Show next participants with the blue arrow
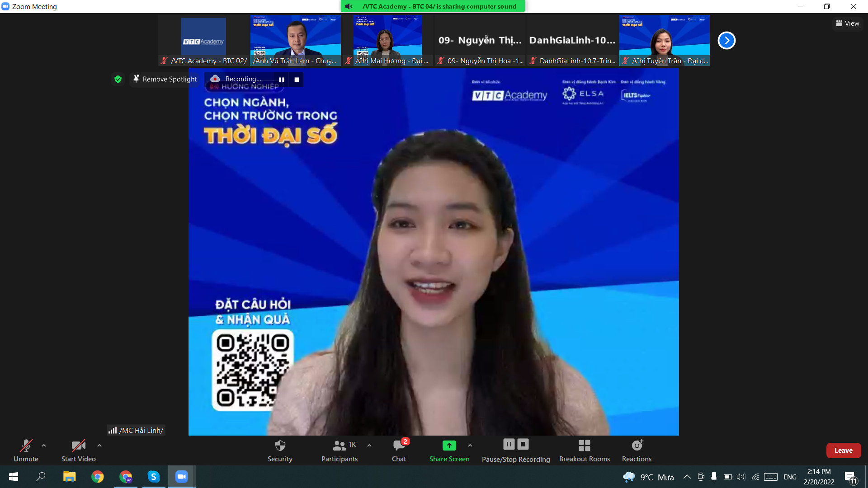The height and width of the screenshot is (488, 868). (x=726, y=41)
